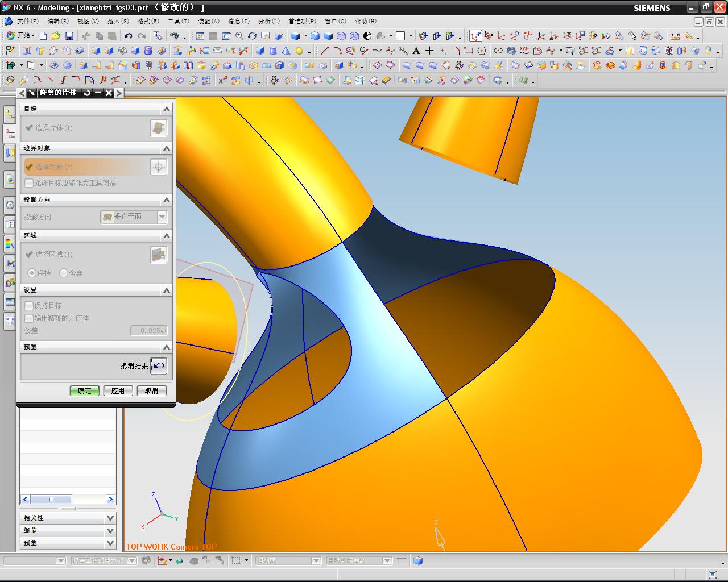Expand the 相关性 panel
The height and width of the screenshot is (582, 728).
tap(110, 518)
